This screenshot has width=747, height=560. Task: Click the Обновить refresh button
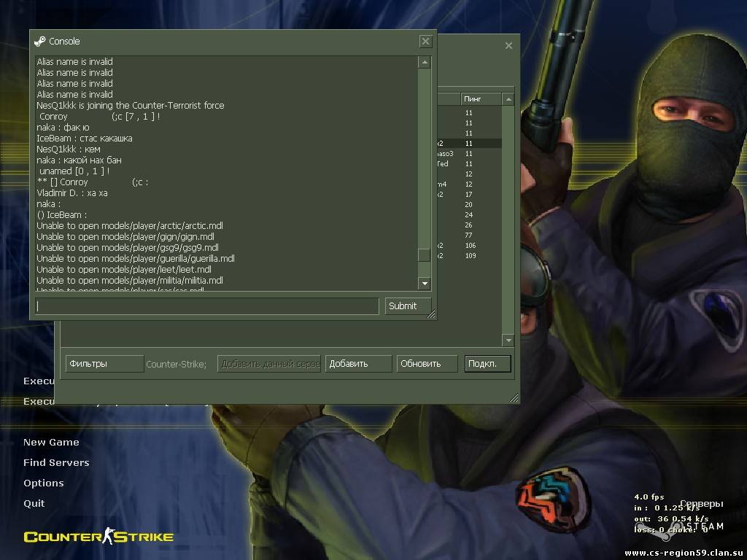point(427,364)
